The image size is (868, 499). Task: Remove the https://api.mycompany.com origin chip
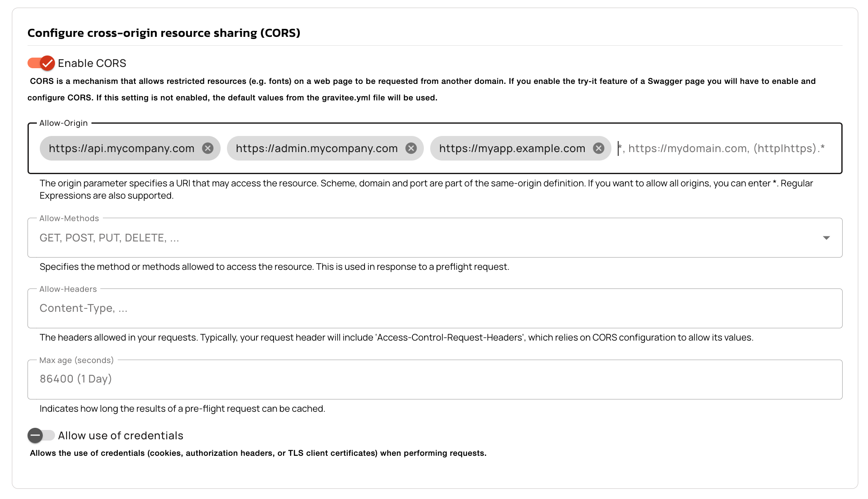[207, 148]
